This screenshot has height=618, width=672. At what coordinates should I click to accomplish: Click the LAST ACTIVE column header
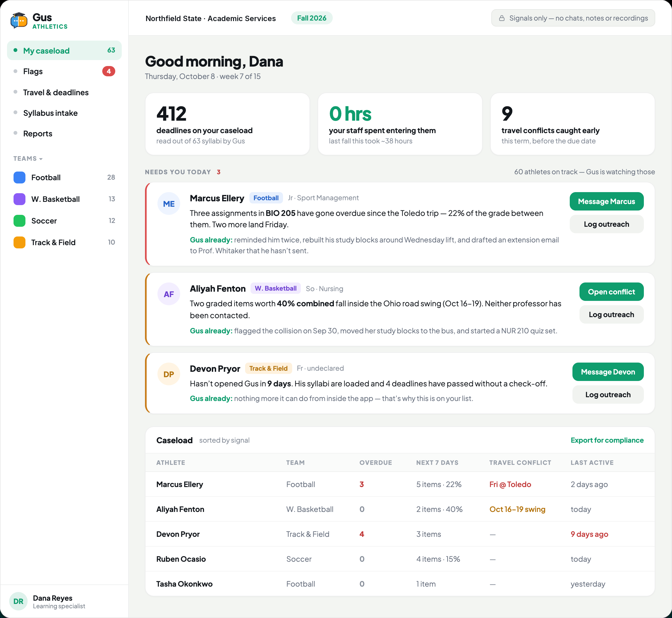point(592,462)
